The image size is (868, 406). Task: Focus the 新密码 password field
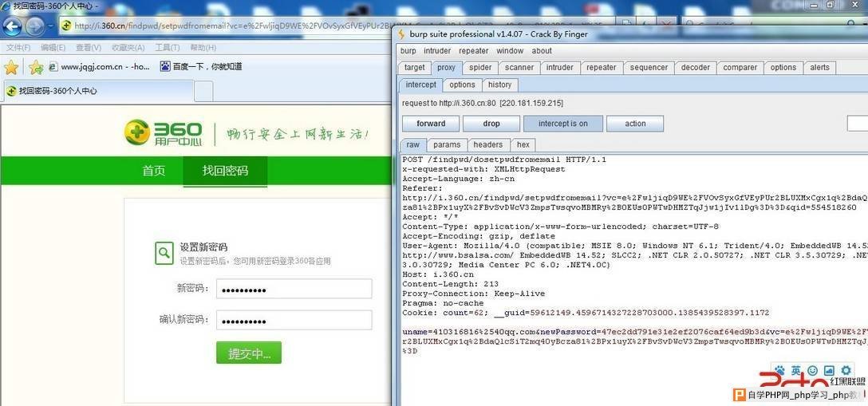coord(294,289)
